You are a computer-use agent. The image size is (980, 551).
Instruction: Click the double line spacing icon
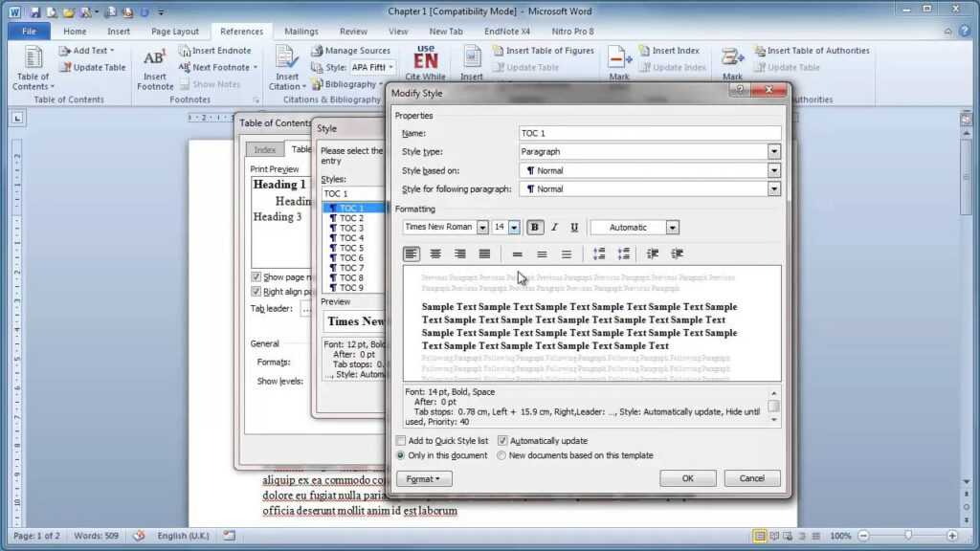point(566,253)
